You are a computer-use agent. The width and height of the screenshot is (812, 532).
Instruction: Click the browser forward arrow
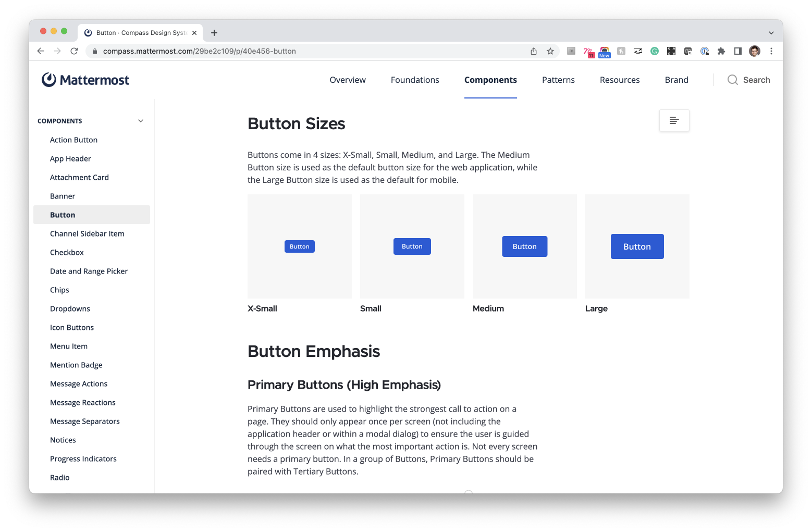(x=57, y=51)
